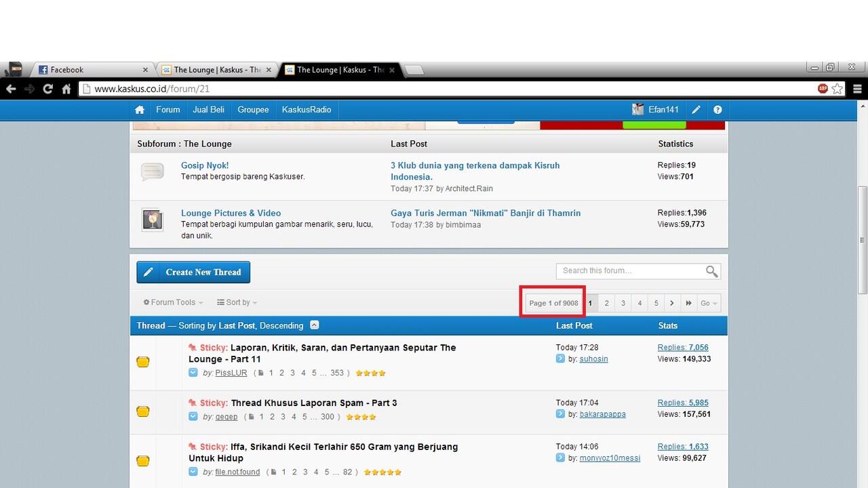Click the Lounge Pictures & Video subforum icon

[x=153, y=220]
